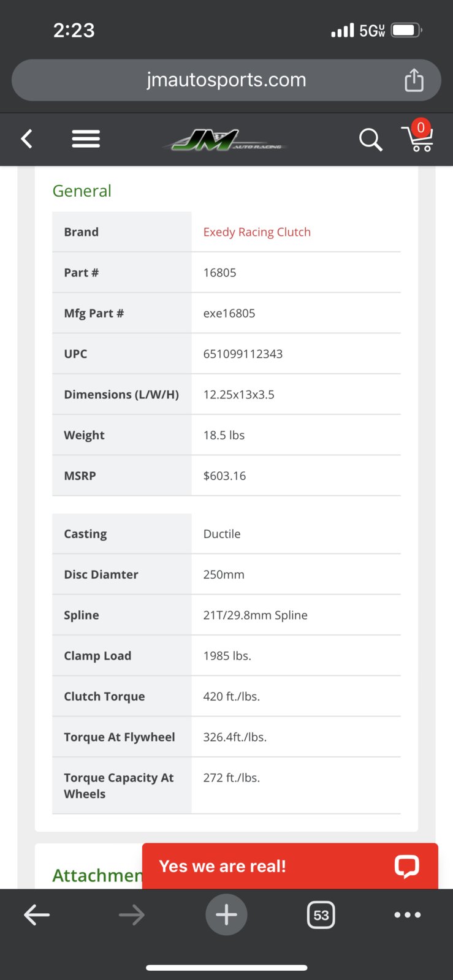Open the browser three-dot menu
The width and height of the screenshot is (453, 980).
pos(407,915)
